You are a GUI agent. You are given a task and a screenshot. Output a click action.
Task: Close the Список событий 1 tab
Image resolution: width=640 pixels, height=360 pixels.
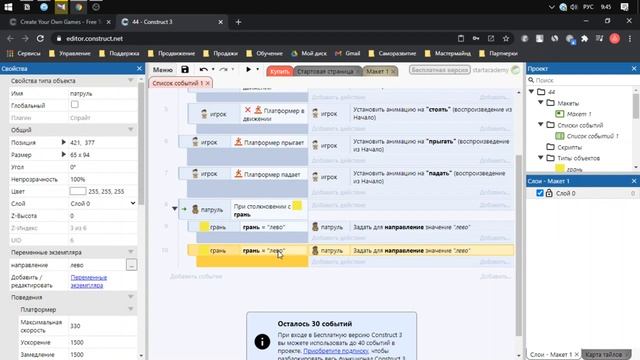[x=207, y=83]
